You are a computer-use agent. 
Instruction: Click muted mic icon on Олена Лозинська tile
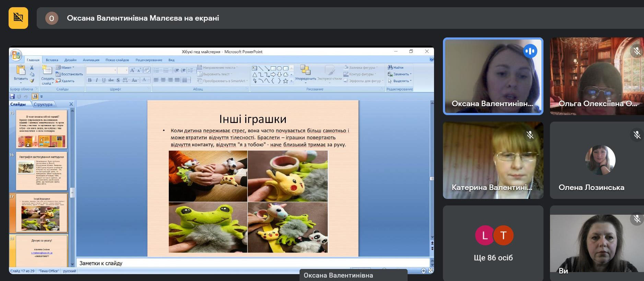click(637, 135)
